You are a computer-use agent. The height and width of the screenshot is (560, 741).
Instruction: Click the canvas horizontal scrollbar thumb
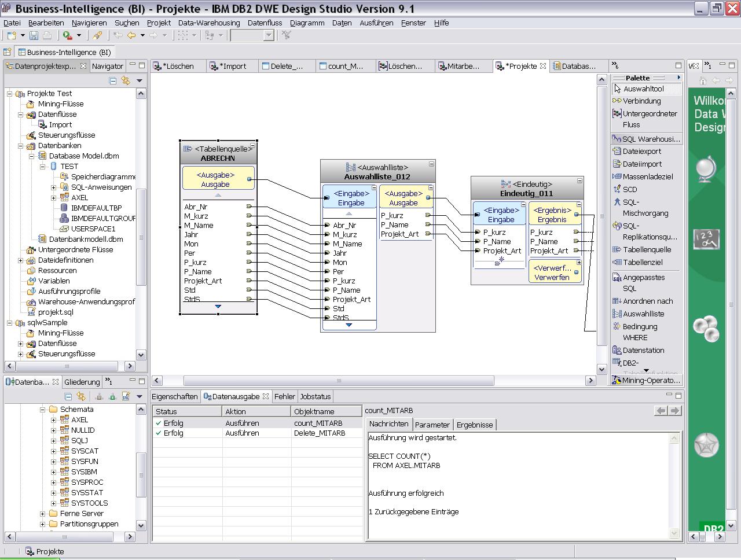pyautogui.click(x=339, y=381)
